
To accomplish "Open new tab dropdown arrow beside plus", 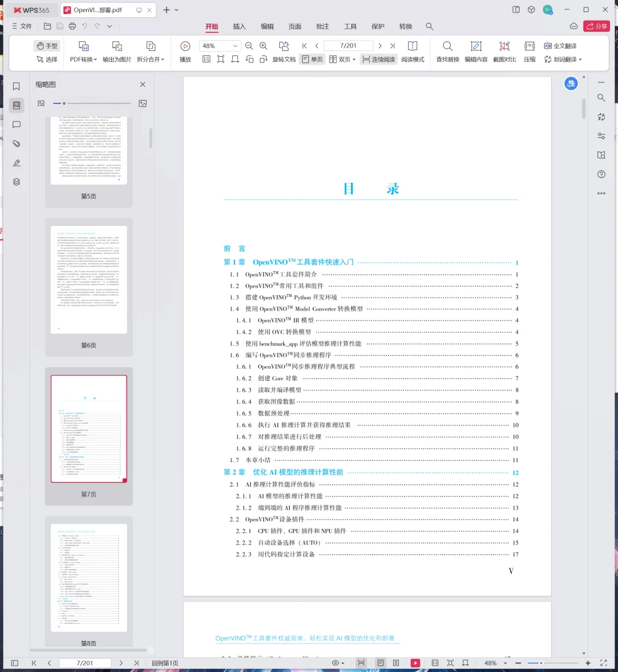I will (x=177, y=10).
